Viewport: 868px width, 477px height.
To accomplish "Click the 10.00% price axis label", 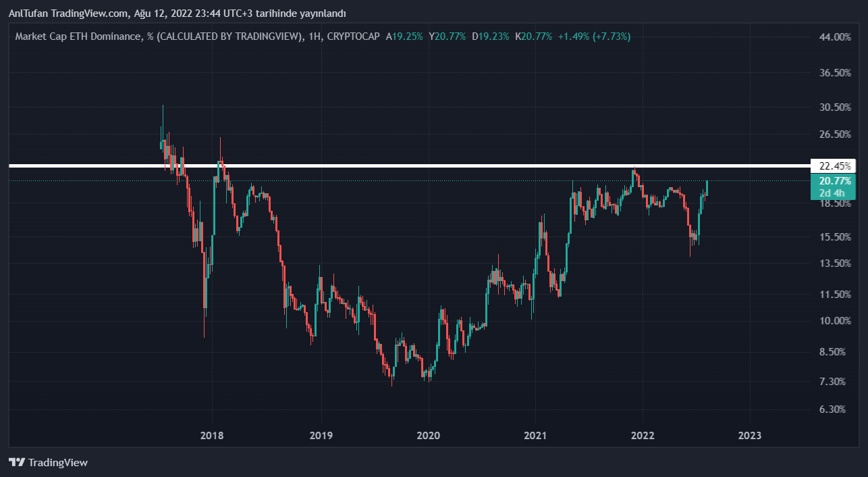I will point(834,321).
